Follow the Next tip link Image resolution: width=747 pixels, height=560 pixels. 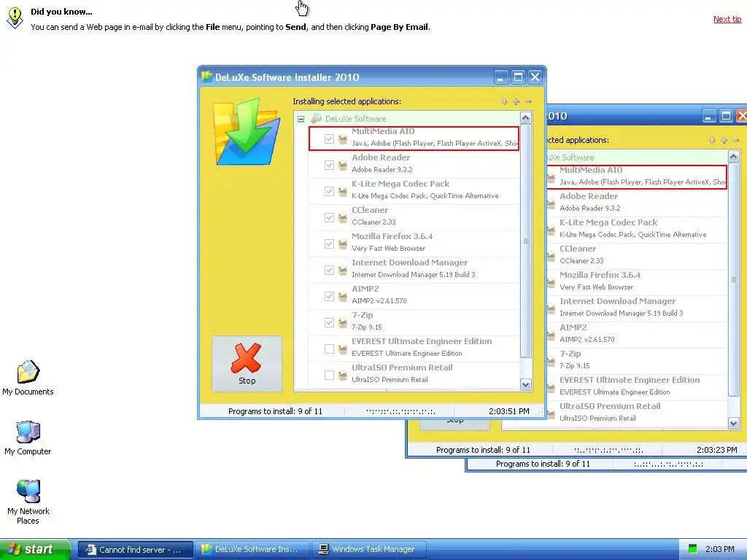(727, 19)
